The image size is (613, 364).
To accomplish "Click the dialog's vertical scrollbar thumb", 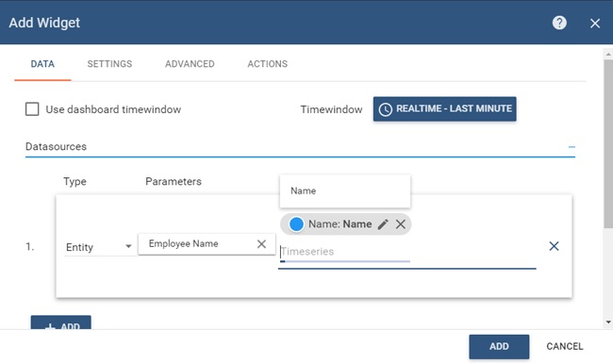I will coord(608,144).
